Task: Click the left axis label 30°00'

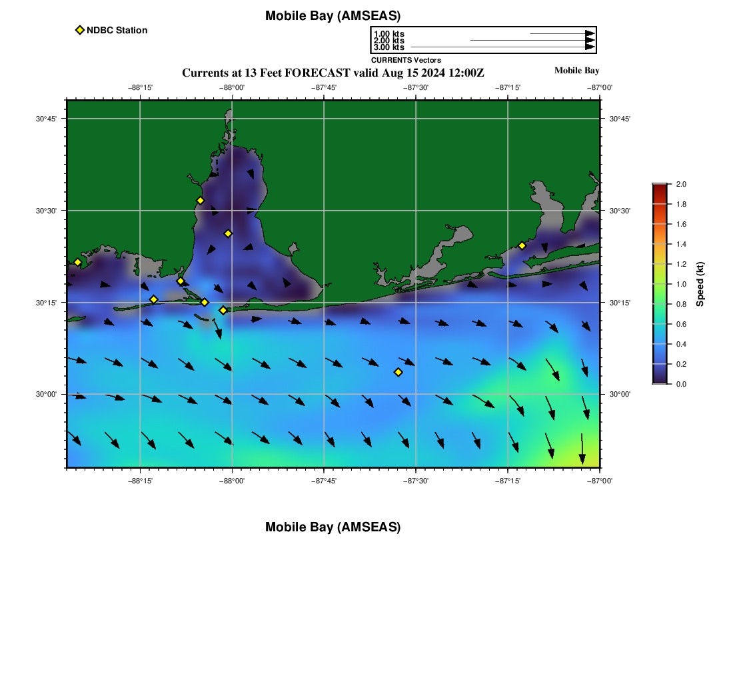Action: tap(47, 394)
